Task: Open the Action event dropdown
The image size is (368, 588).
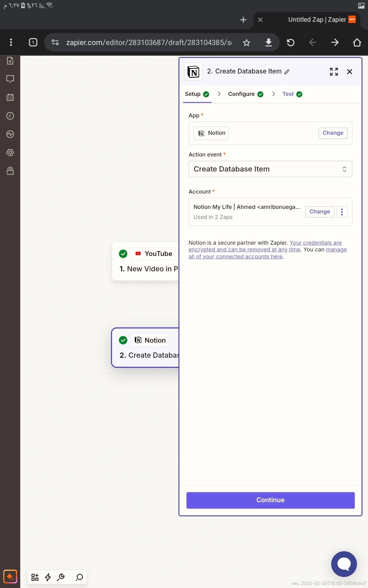Action: coord(270,169)
